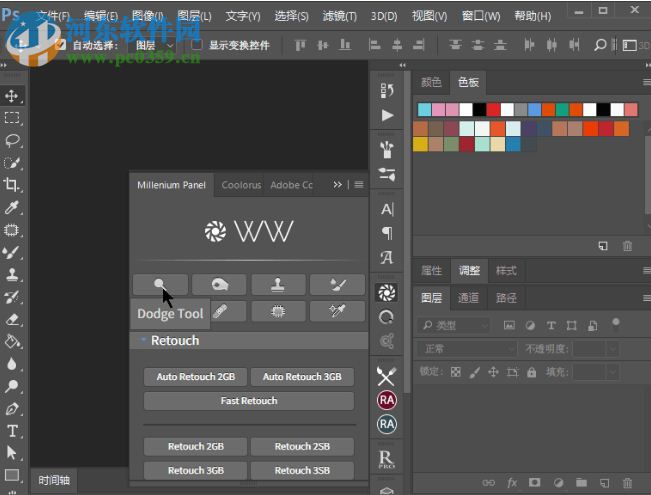Switch to the 颜色 tab
Screen dimensions: 651x495
click(x=431, y=82)
